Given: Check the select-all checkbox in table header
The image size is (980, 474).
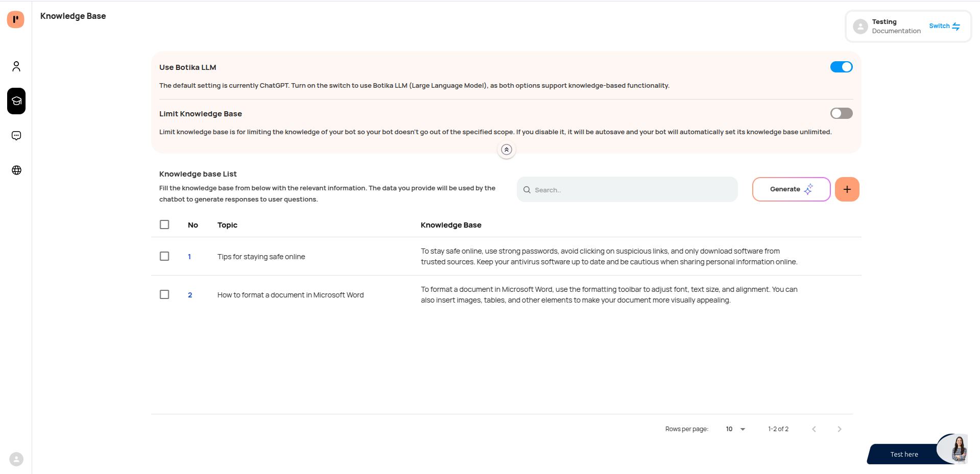Looking at the screenshot, I should (164, 224).
